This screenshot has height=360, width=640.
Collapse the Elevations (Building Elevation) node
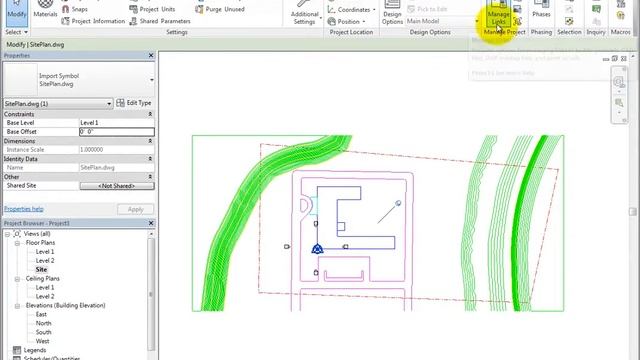[x=17, y=306]
